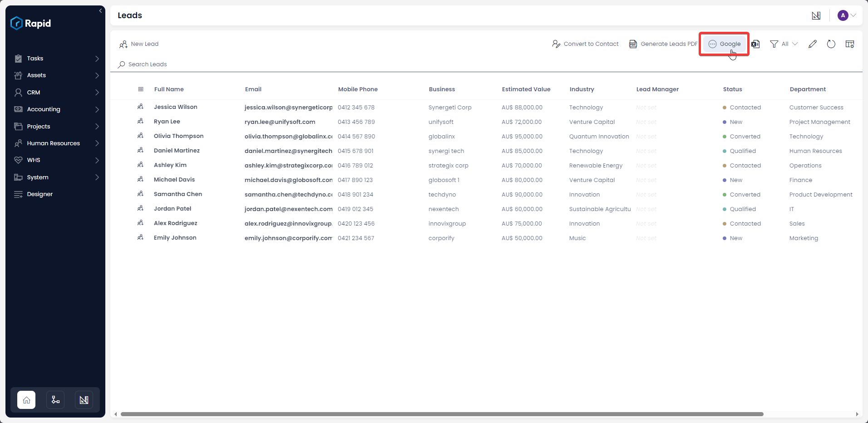Click Daniel Martinez row icon

click(141, 150)
